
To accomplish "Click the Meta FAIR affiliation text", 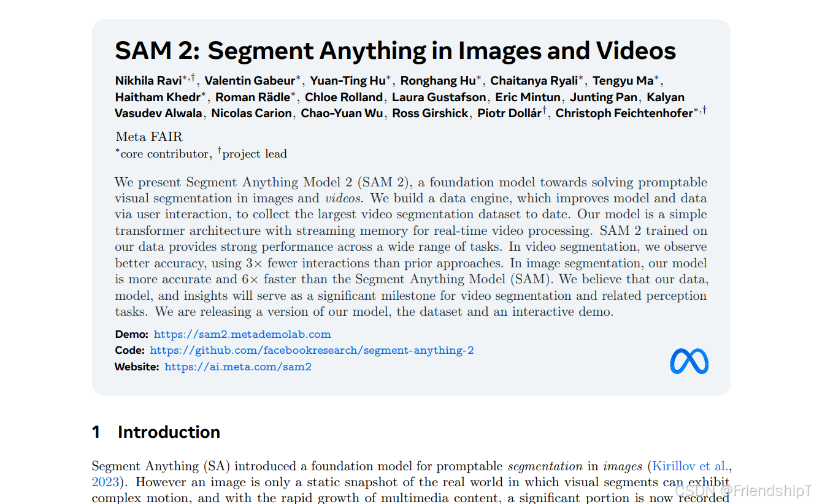I will pos(148,136).
